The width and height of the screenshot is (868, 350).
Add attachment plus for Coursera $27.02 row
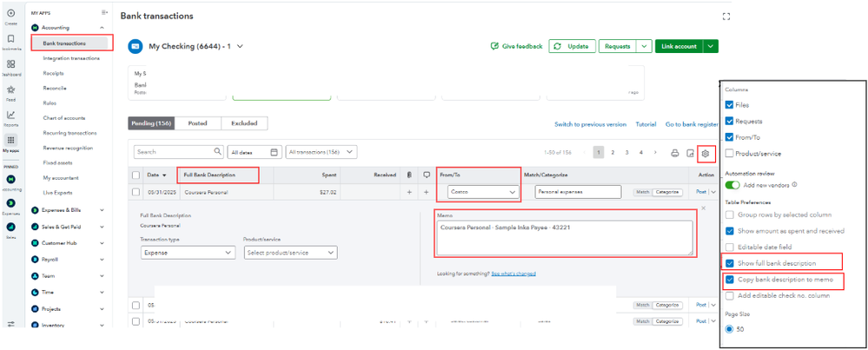[409, 193]
